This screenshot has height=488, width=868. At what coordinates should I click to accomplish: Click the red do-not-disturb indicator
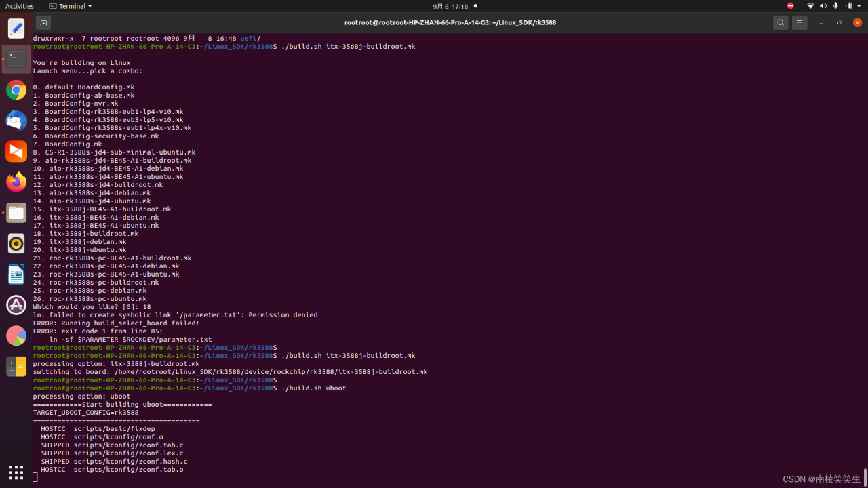(x=790, y=6)
